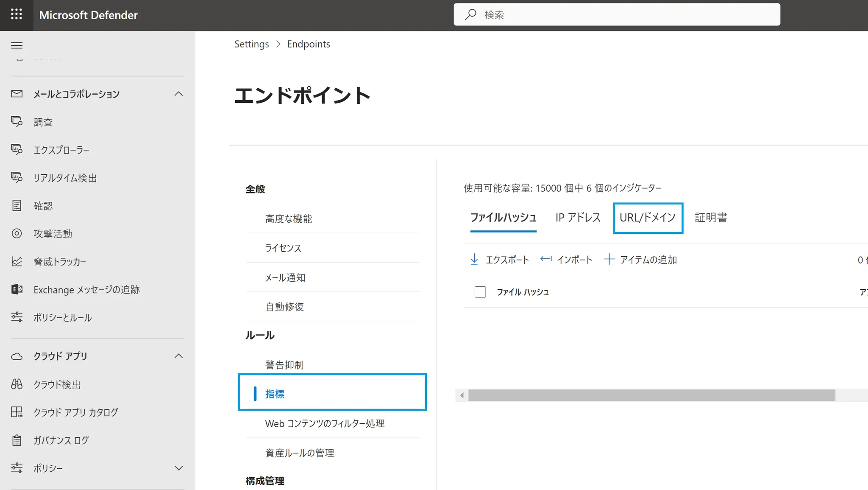Image resolution: width=868 pixels, height=490 pixels.
Task: Open the app launcher waffle icon
Action: (x=16, y=15)
